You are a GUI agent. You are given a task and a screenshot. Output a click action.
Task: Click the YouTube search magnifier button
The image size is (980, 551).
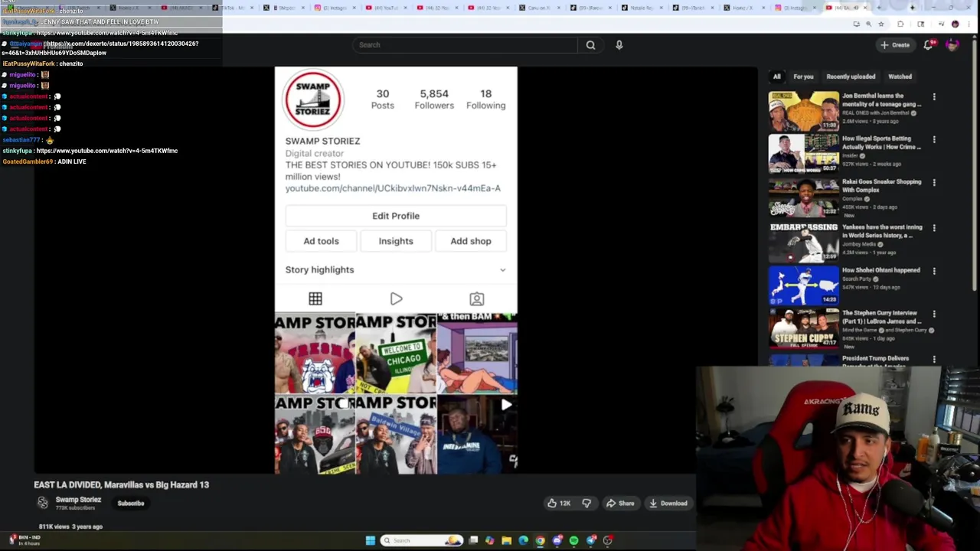click(x=590, y=45)
